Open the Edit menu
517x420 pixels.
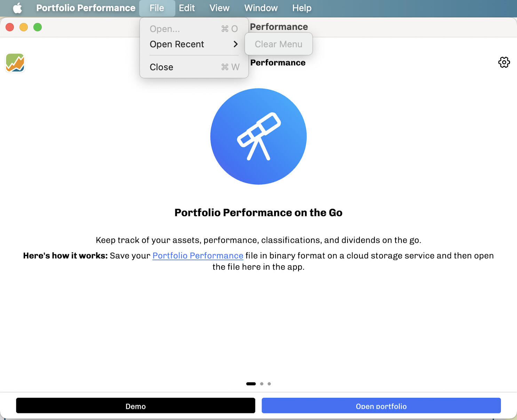187,8
